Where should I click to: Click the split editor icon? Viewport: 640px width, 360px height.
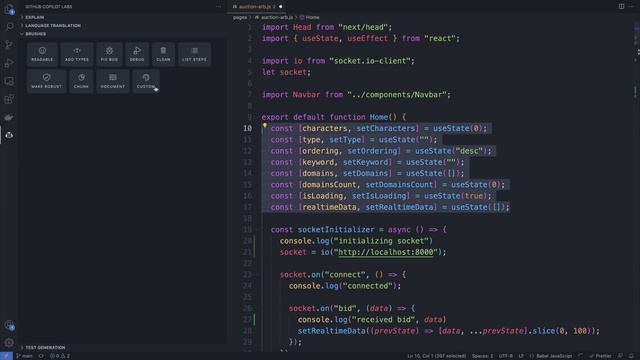(621, 7)
